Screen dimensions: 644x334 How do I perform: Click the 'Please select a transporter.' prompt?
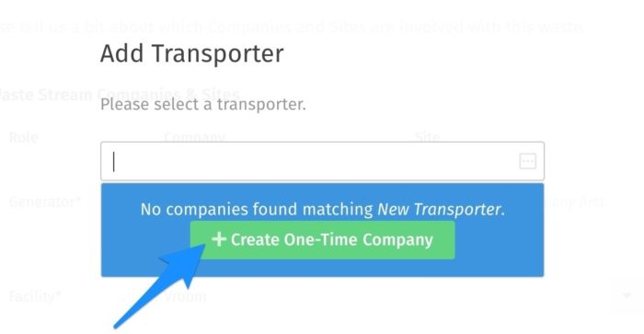(x=203, y=104)
